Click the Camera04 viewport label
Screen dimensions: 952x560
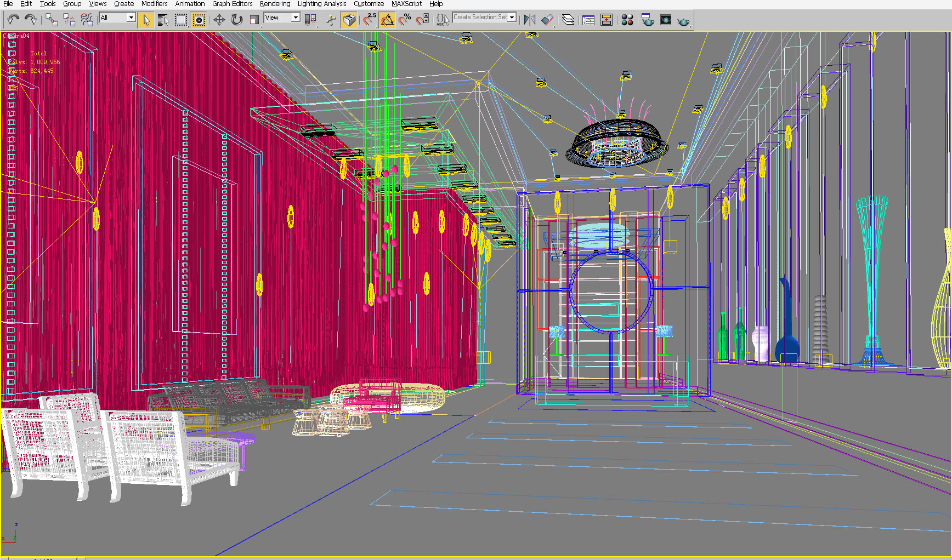pos(16,36)
